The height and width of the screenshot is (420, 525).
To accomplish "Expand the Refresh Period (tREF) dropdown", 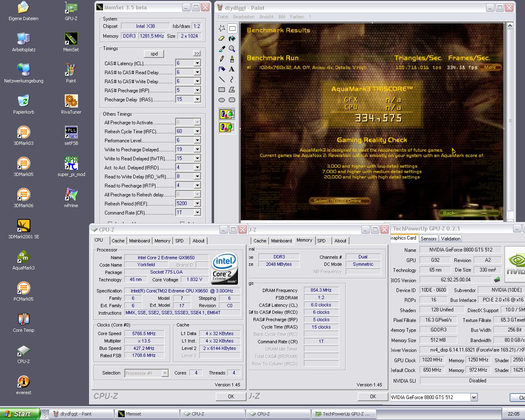I will click(197, 203).
